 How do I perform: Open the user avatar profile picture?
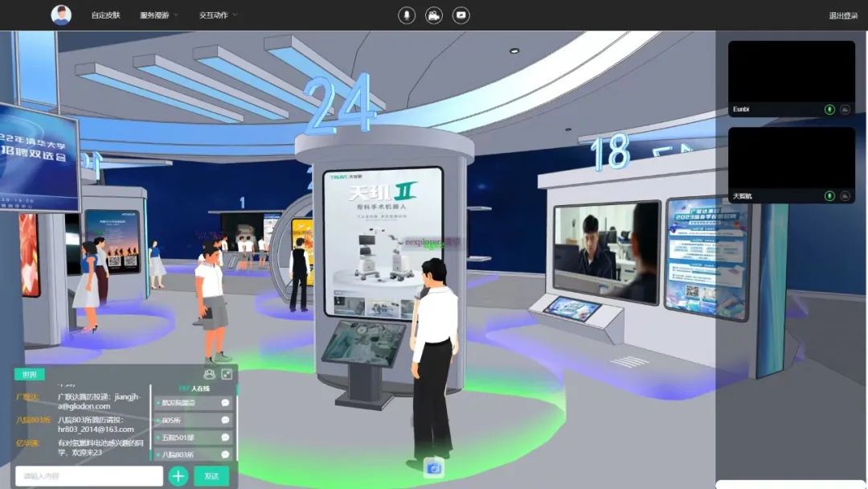[x=61, y=15]
